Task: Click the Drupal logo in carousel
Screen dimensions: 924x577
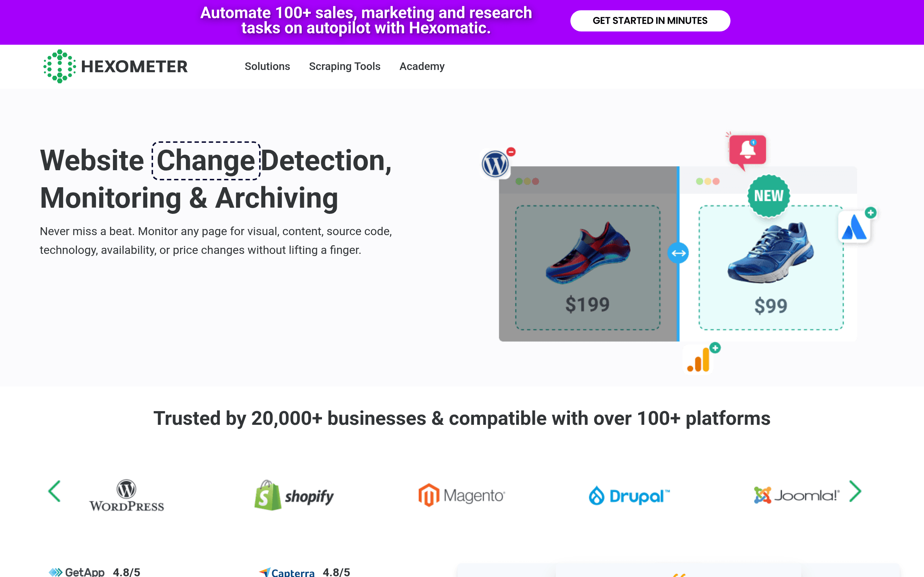Action: pyautogui.click(x=629, y=496)
